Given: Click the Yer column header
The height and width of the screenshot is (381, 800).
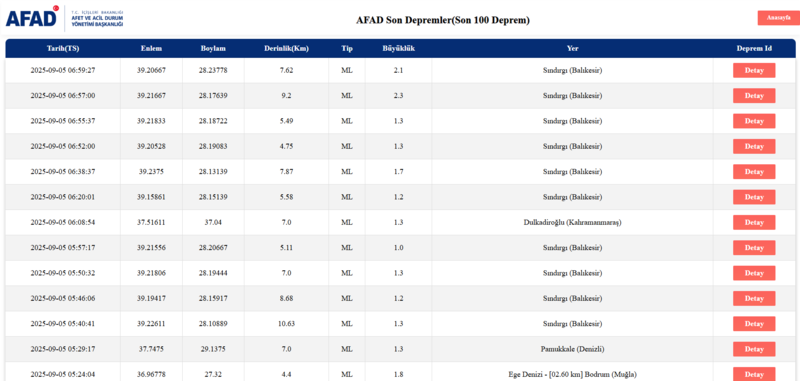Looking at the screenshot, I should [572, 48].
